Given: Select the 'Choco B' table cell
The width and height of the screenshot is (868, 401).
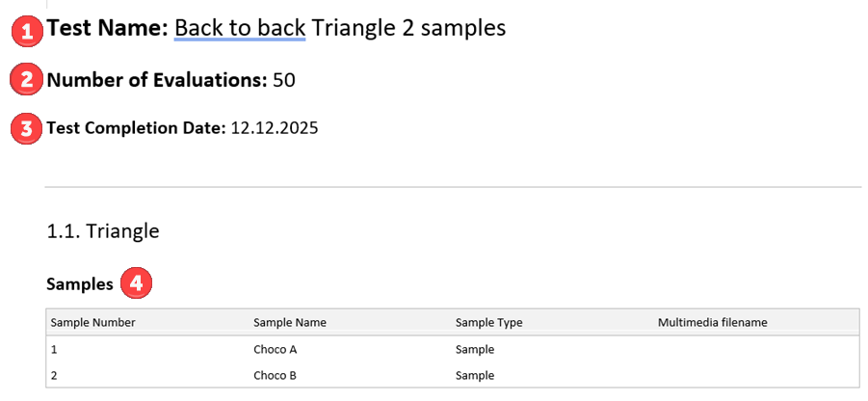Looking at the screenshot, I should (276, 375).
